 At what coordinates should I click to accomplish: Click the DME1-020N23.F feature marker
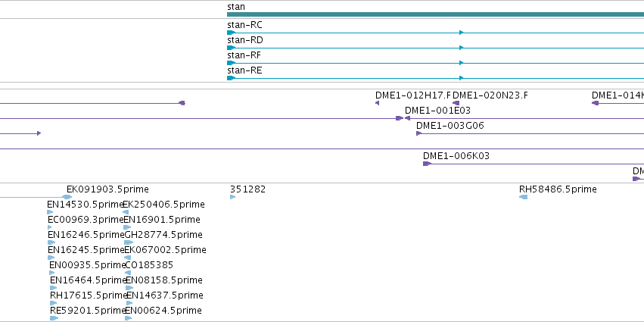point(456,103)
